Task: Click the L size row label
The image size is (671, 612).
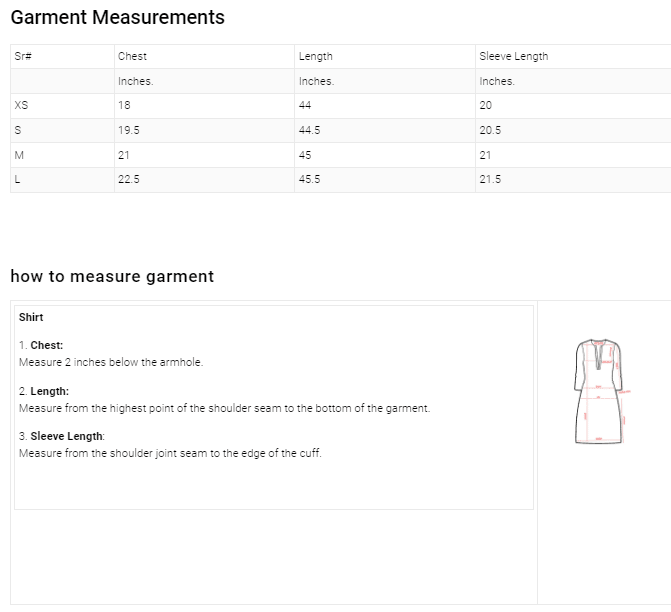Action: point(17,180)
